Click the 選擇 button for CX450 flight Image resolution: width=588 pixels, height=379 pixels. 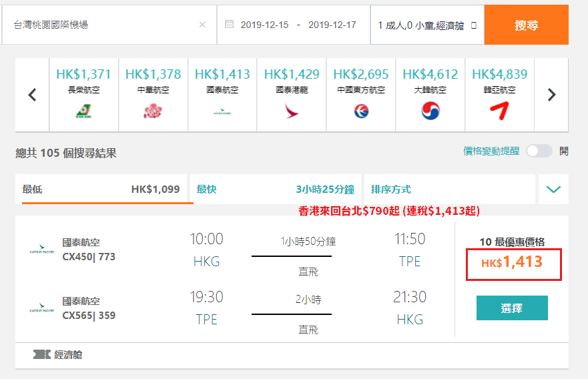tap(512, 308)
